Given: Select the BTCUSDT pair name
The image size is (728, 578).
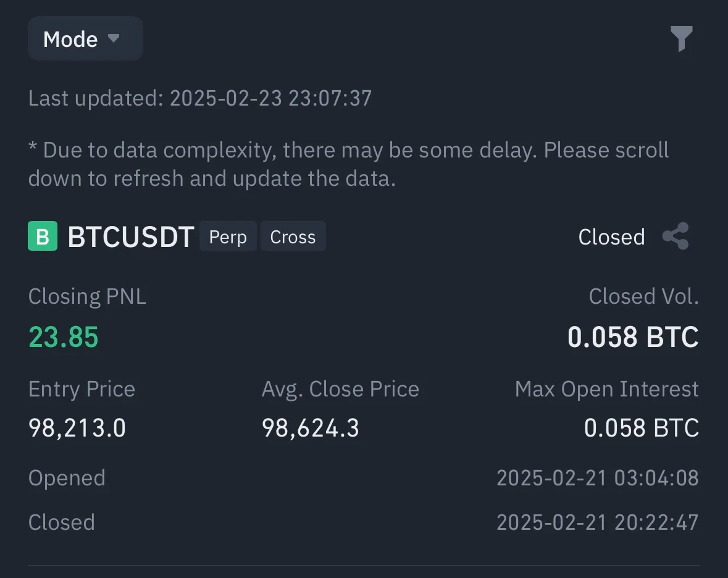Looking at the screenshot, I should coord(131,237).
